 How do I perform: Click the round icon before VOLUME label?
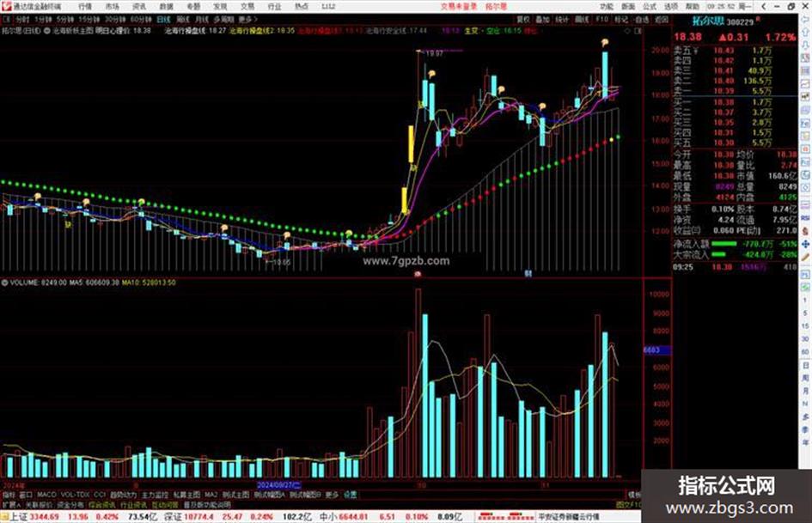4,283
